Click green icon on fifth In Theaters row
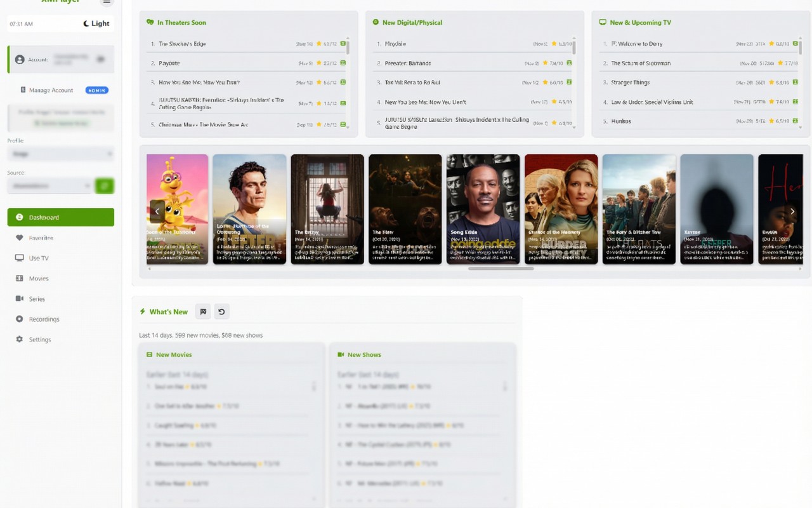 (x=343, y=124)
